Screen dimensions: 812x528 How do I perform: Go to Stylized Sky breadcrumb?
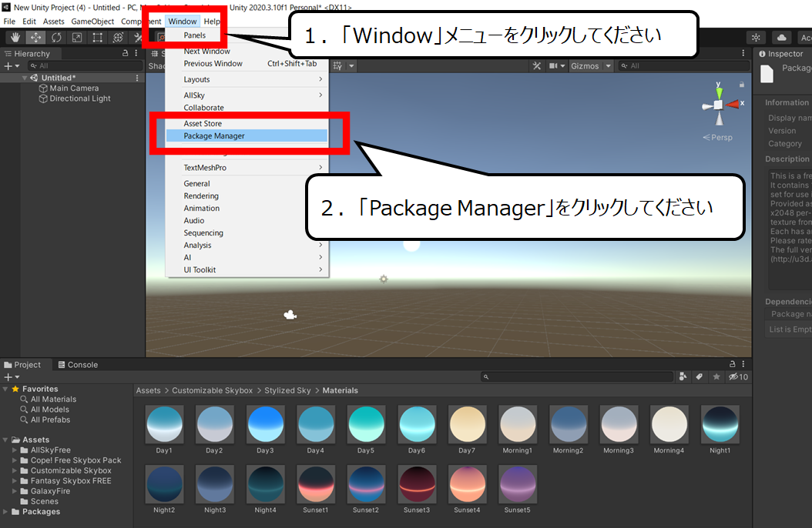287,390
